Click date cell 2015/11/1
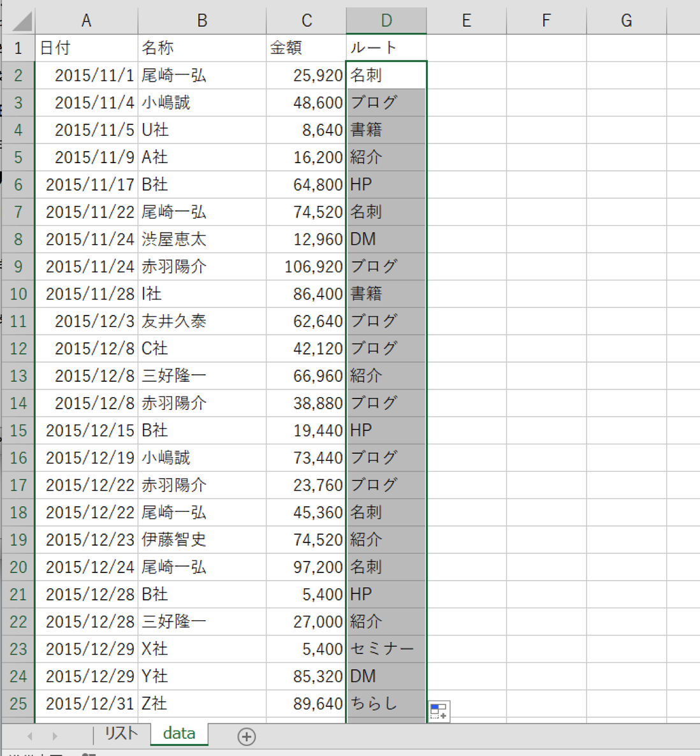 pos(86,76)
